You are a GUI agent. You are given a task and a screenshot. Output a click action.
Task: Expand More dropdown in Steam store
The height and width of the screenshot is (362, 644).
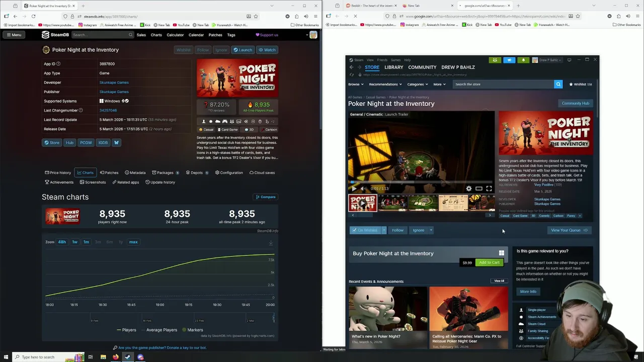point(439,84)
